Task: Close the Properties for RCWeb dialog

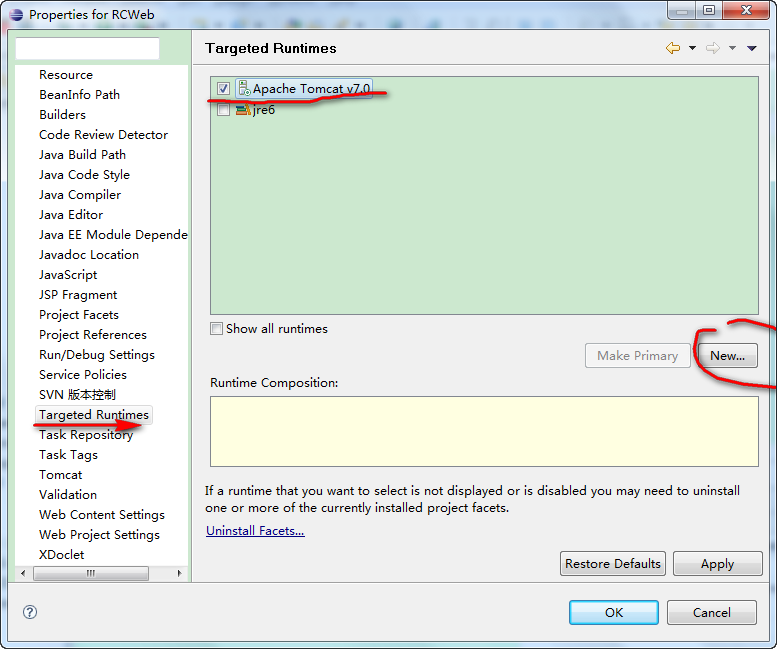Action: click(746, 10)
